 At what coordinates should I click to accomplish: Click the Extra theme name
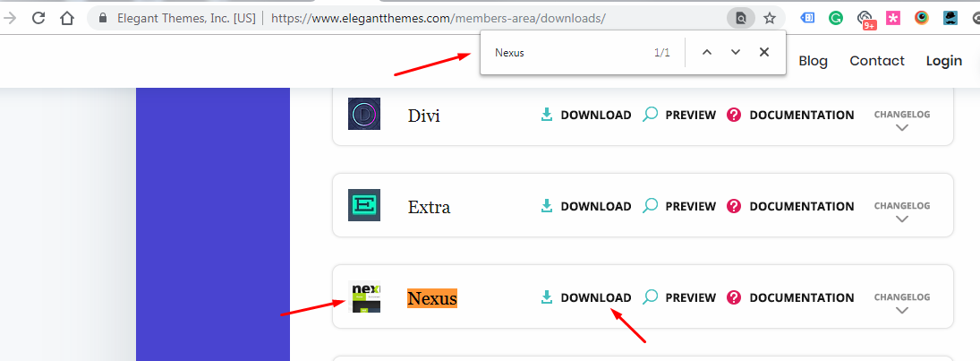[429, 207]
